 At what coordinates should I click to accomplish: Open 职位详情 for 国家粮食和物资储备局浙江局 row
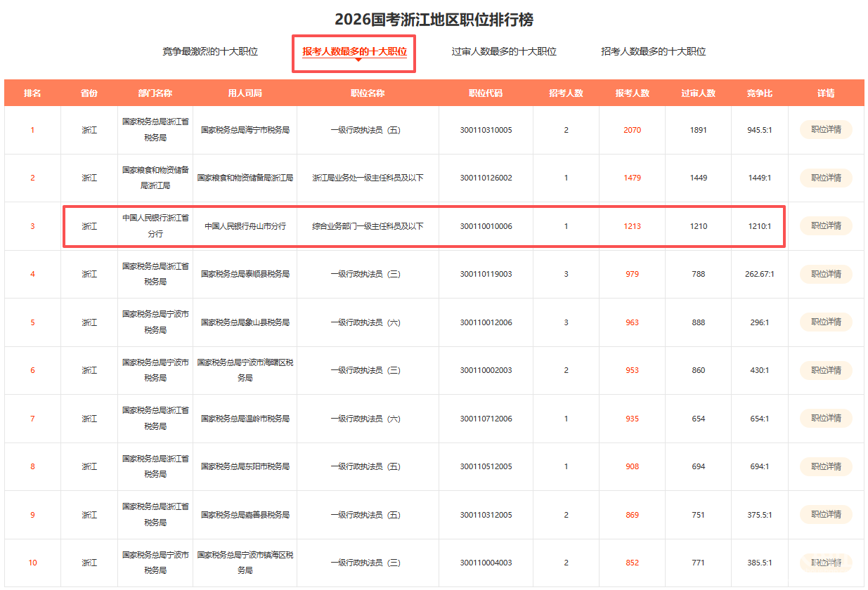point(826,178)
